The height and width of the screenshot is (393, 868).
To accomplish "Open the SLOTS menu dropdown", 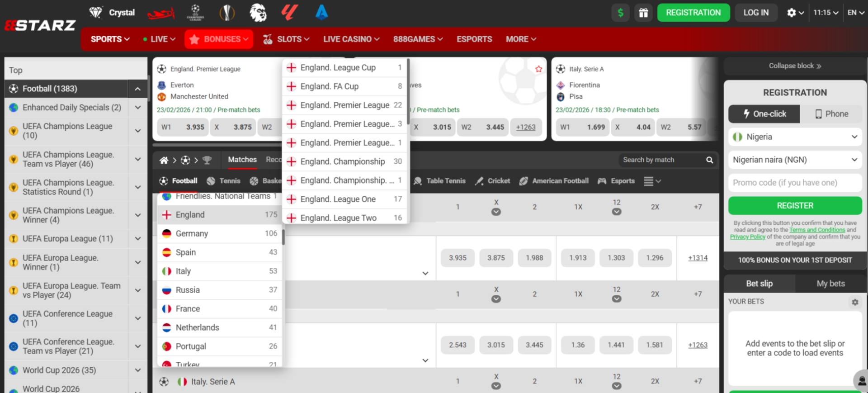I will (x=286, y=39).
